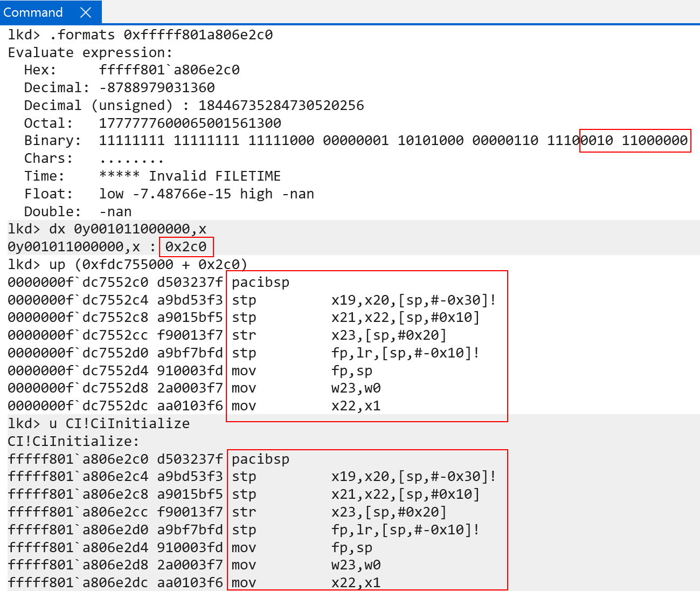Image resolution: width=700 pixels, height=591 pixels.
Task: Click the Double -nan value
Action: click(115, 212)
